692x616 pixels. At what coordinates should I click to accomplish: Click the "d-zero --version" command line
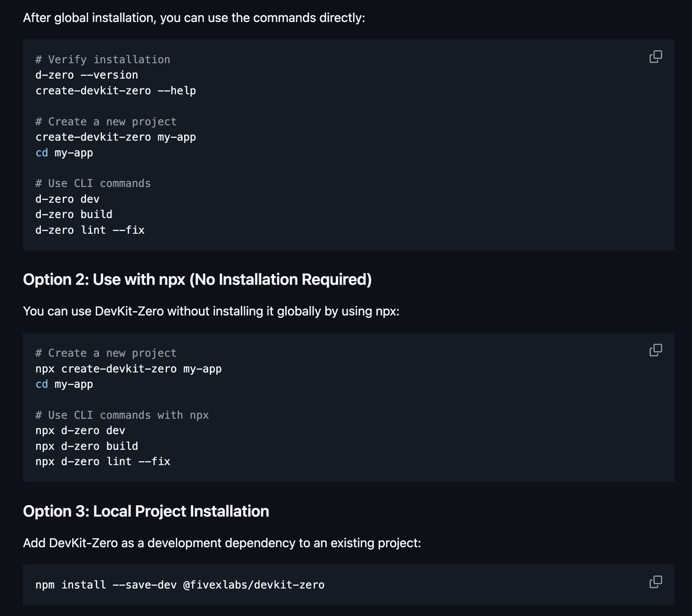pos(86,75)
